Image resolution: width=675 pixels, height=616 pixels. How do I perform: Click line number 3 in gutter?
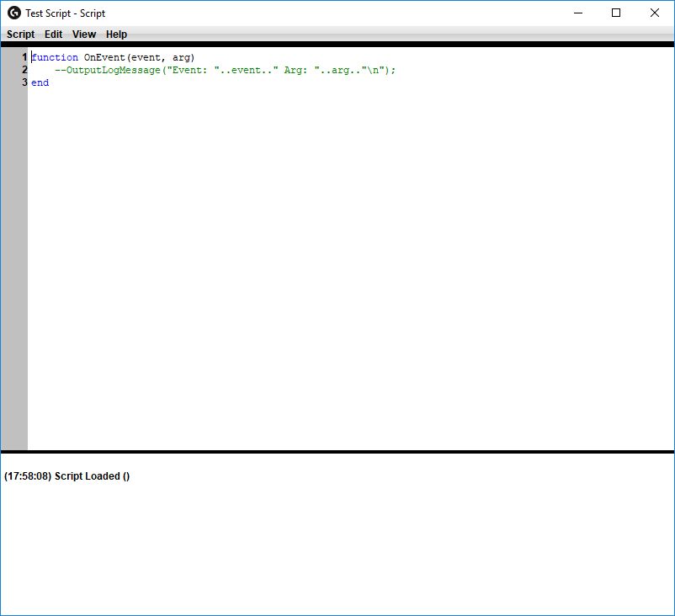coord(24,82)
